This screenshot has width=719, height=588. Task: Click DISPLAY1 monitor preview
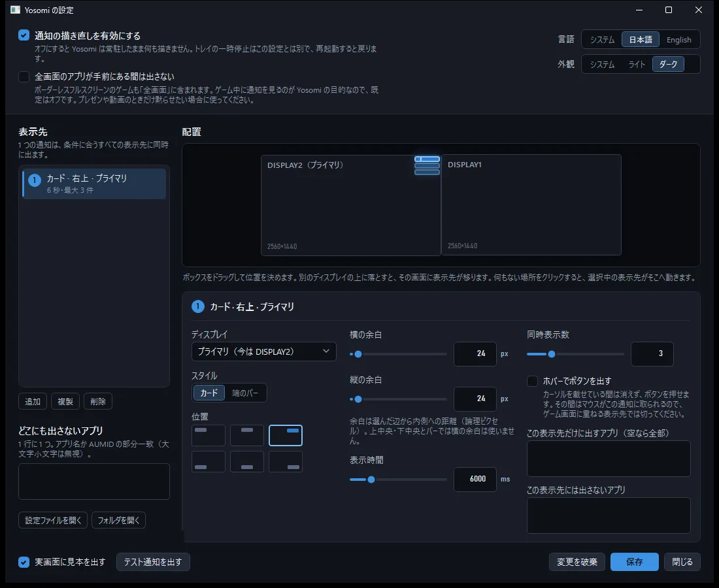pyautogui.click(x=531, y=204)
